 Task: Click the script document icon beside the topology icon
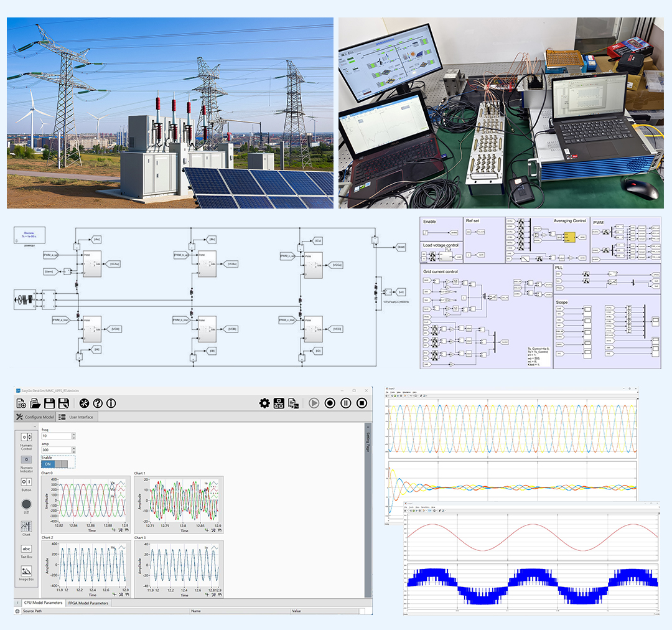pyautogui.click(x=293, y=403)
